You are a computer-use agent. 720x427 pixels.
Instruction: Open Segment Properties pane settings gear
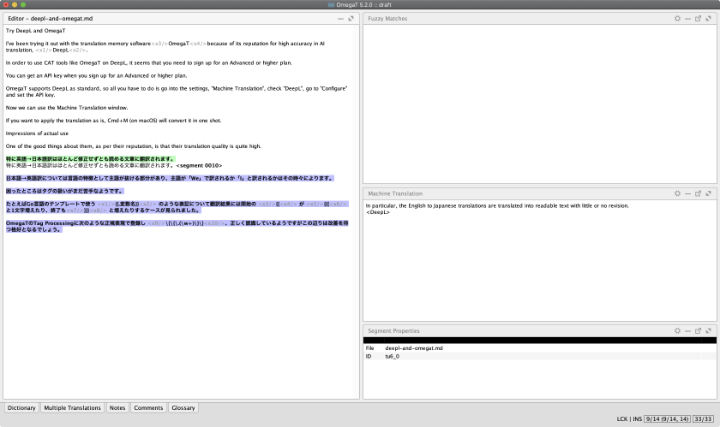pos(677,331)
